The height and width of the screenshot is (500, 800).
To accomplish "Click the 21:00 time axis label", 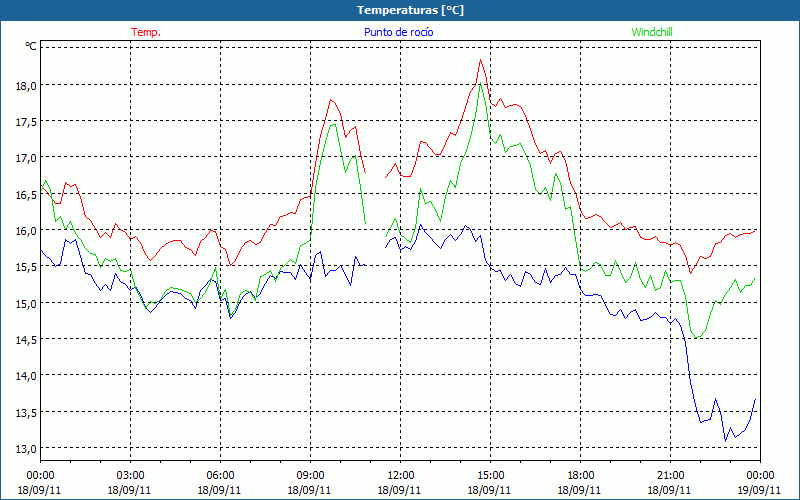I will pos(670,476).
